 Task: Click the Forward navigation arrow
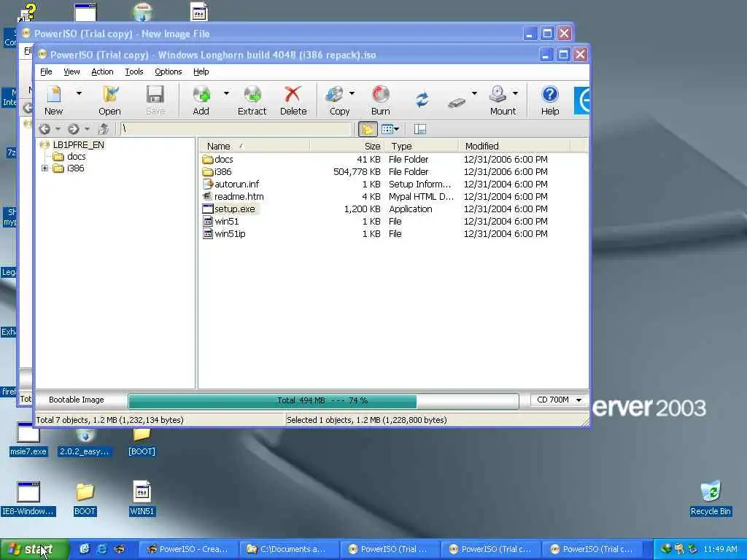click(74, 129)
